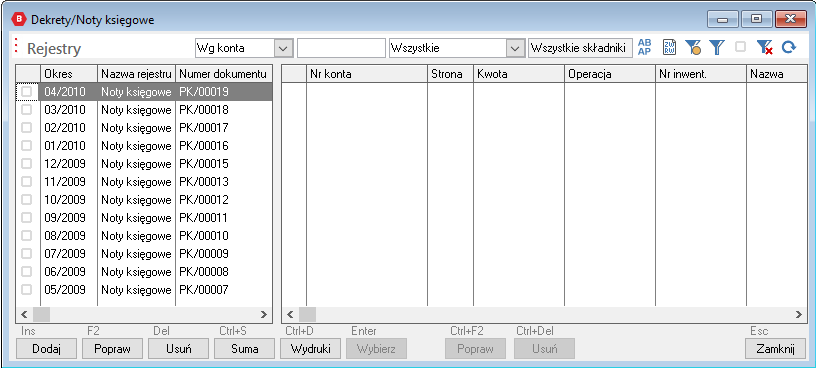Toggle the checkbox beside 08/2009
The image size is (816, 368).
[x=27, y=235]
